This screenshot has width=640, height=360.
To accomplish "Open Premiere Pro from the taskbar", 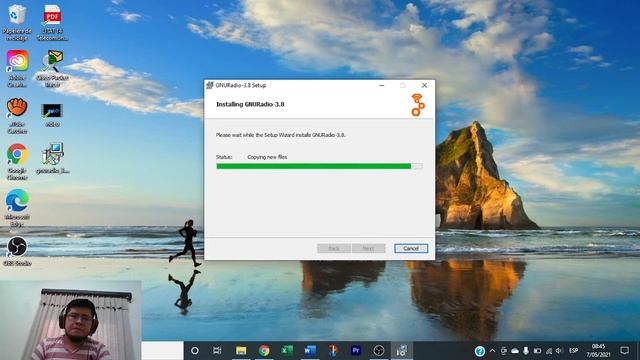I will click(356, 351).
